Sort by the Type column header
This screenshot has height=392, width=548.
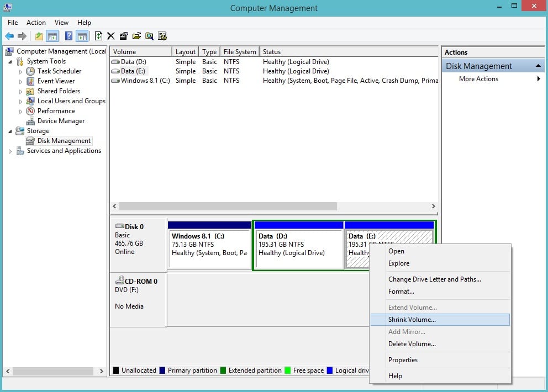[x=209, y=52]
